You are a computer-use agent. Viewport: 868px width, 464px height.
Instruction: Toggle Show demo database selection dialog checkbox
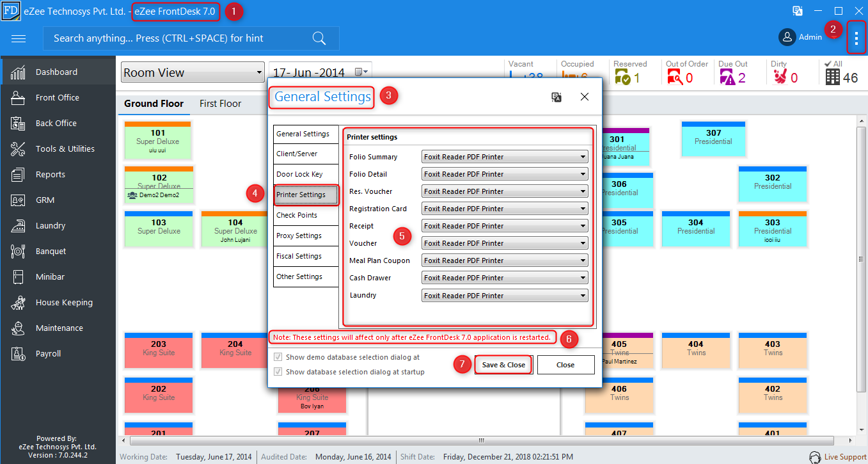(x=278, y=357)
